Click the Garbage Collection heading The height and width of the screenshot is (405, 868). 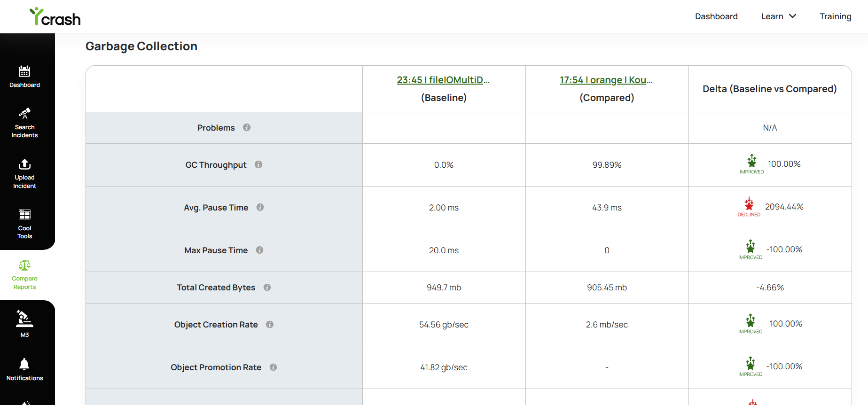[x=141, y=46]
